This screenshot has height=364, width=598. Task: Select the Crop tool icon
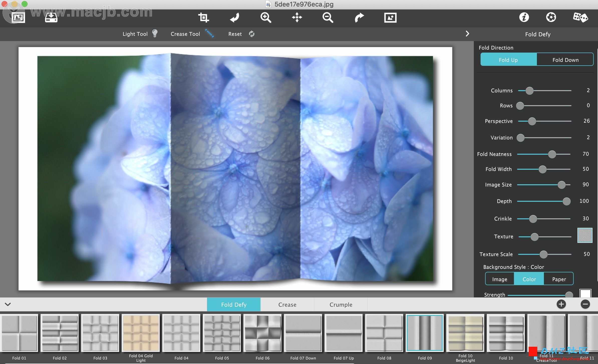(x=203, y=18)
